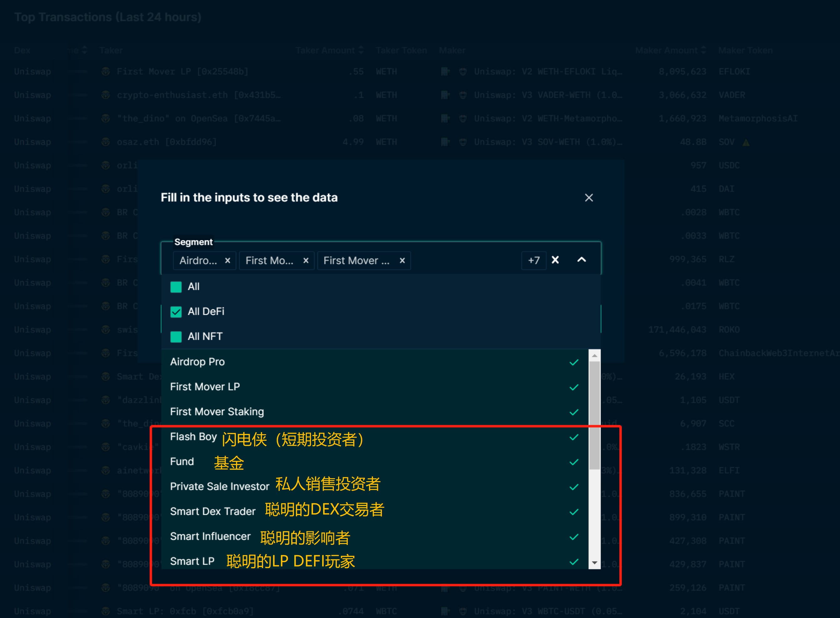Deselect Smart Influencer option

210,536
